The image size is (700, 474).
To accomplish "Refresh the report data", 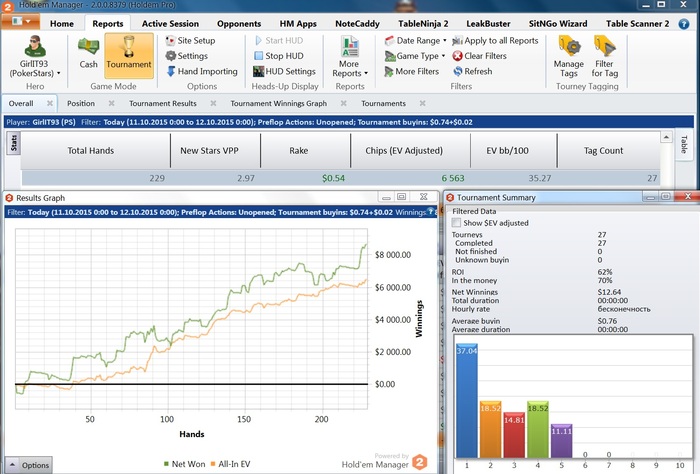I will coord(472,71).
